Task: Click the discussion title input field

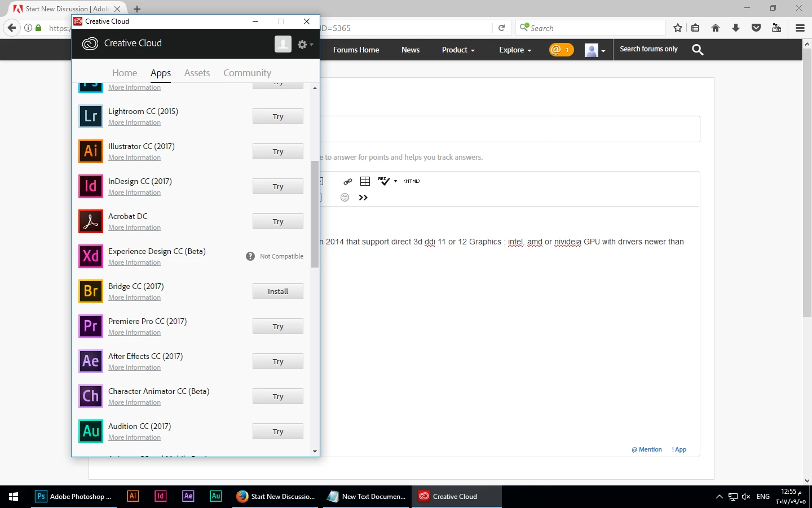Action: coord(510,129)
